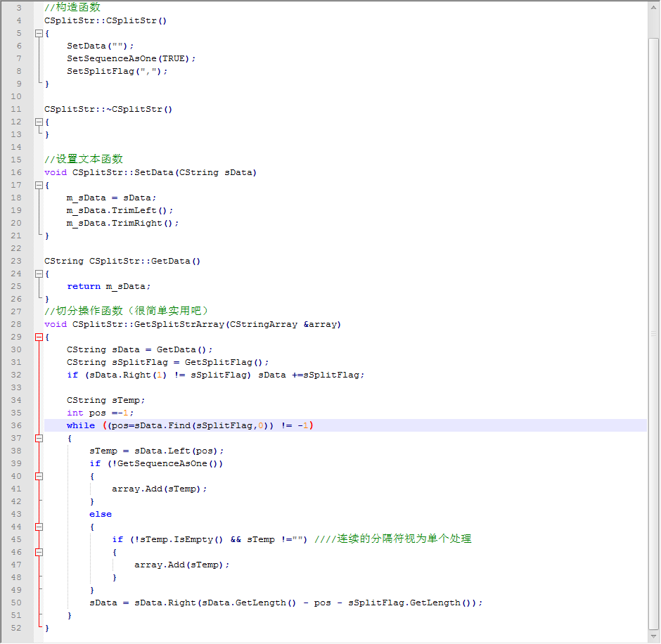
Task: Fold the nested if block at line 46
Action: point(39,553)
